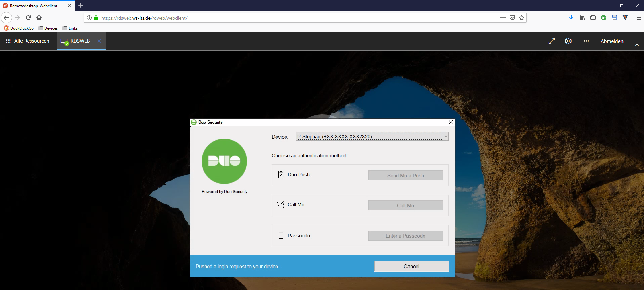Go back with the browser back arrow
Viewport: 644px width, 290px height.
coord(6,18)
